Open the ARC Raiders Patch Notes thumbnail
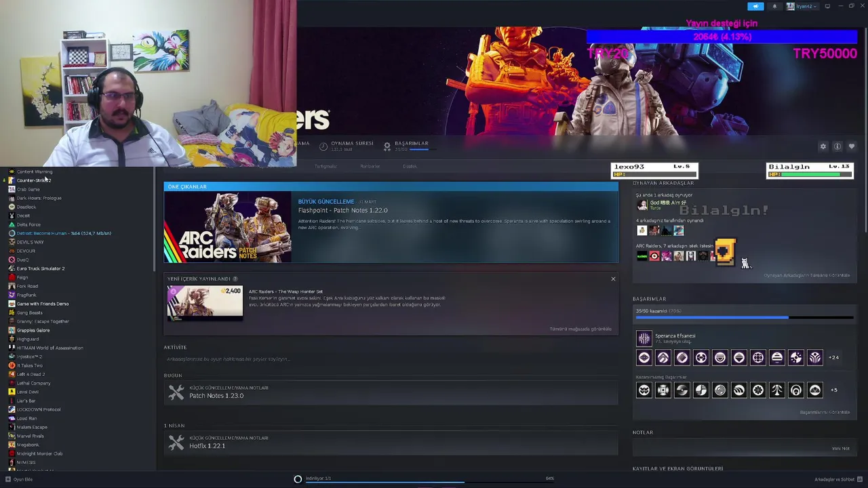This screenshot has height=488, width=868. click(228, 227)
